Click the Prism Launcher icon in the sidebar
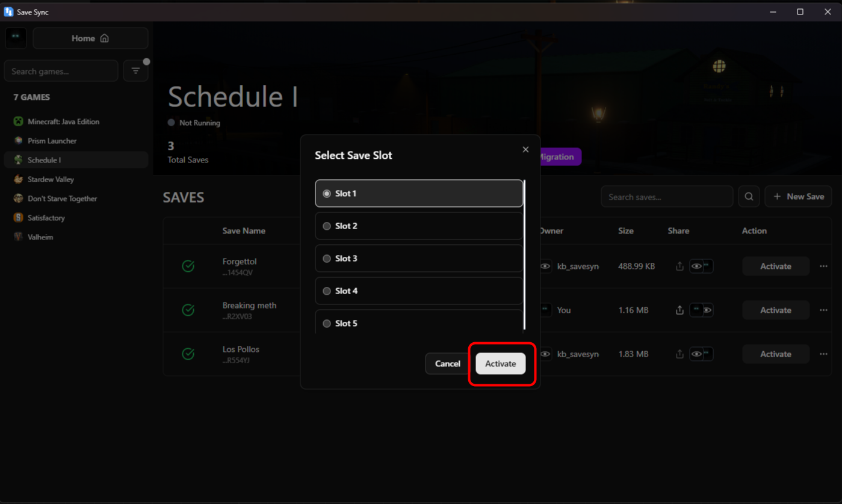This screenshot has width=842, height=504. click(19, 141)
